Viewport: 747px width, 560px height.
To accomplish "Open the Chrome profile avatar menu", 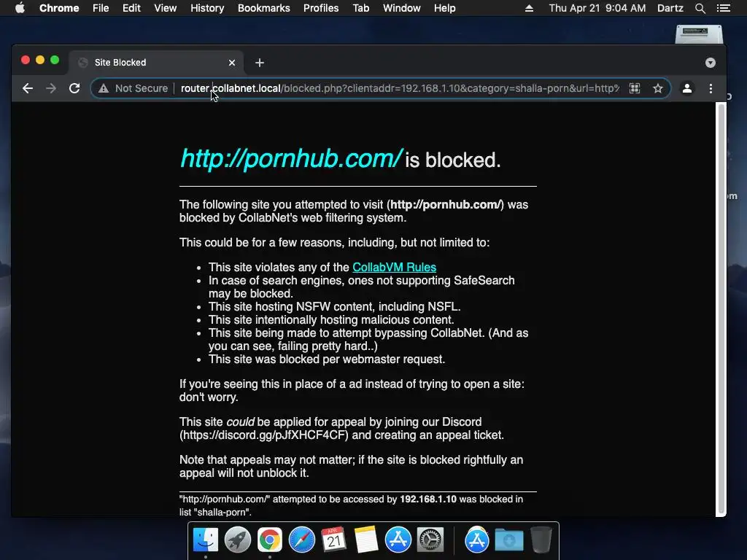I will click(687, 88).
